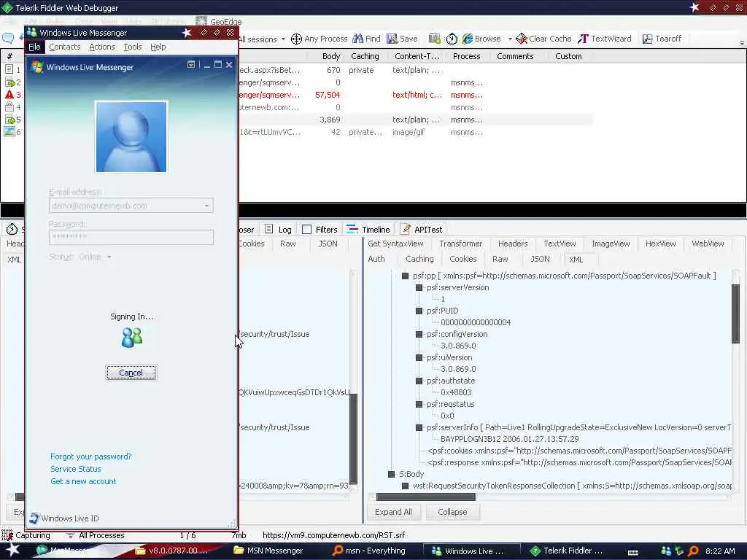Collapse the S:Body XML node
The height and width of the screenshot is (560, 747).
[392, 474]
